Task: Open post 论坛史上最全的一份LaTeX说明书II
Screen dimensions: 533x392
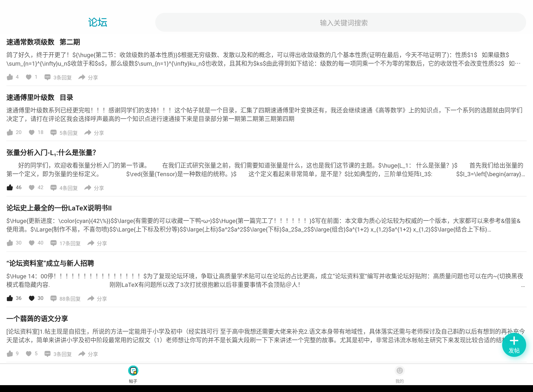Action: click(59, 208)
